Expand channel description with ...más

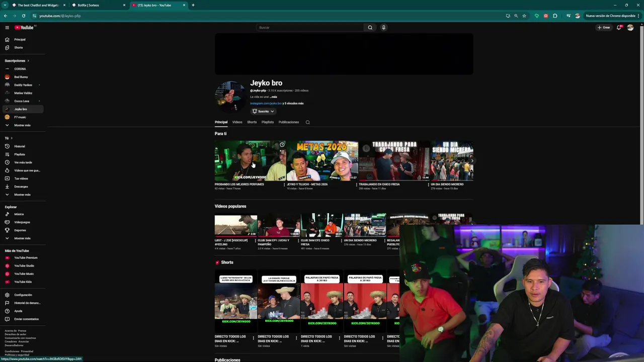tap(273, 97)
